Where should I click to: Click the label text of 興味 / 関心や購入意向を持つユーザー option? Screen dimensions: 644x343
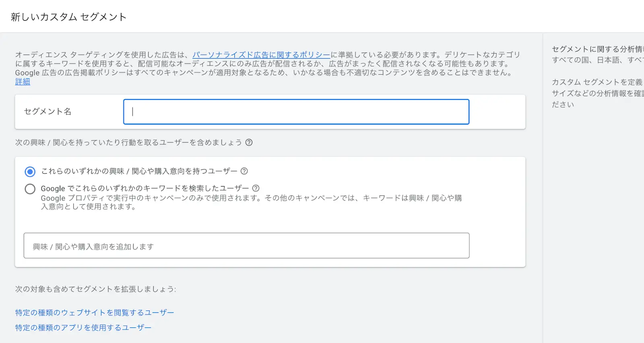139,171
